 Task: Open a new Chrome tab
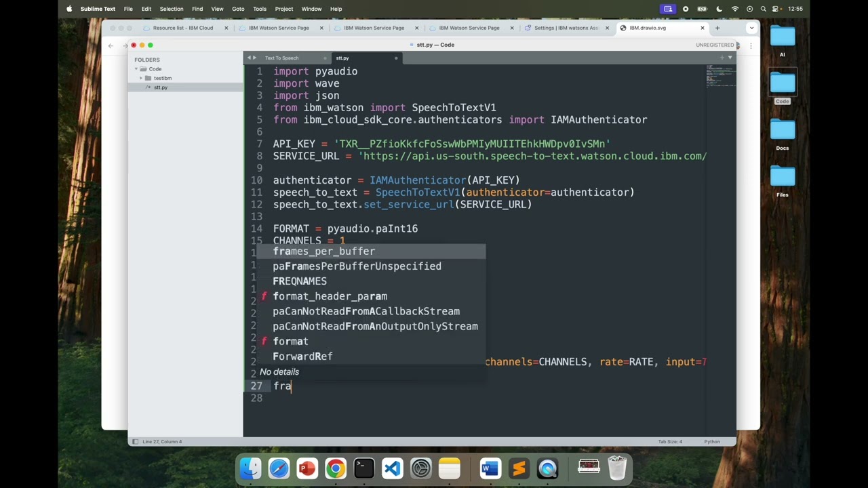coord(717,28)
